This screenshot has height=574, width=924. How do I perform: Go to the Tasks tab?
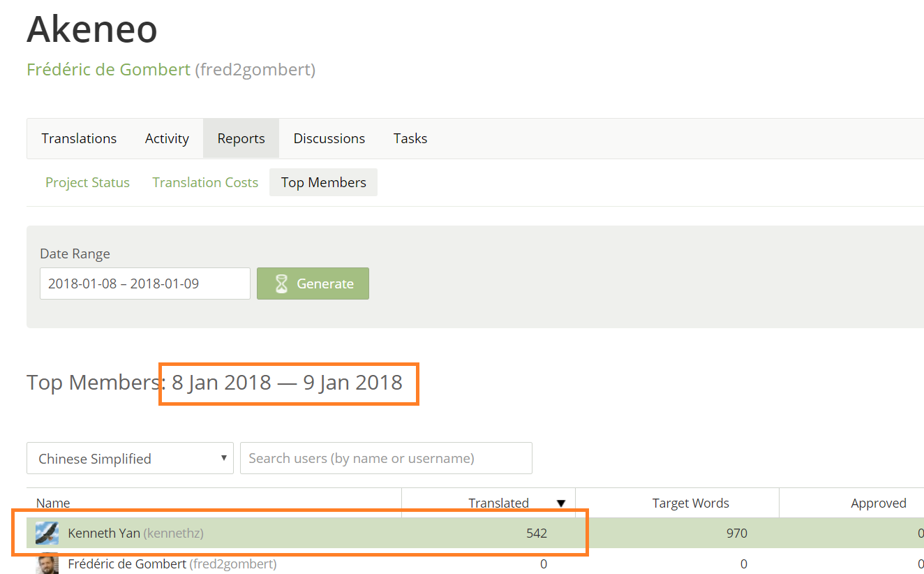[410, 138]
